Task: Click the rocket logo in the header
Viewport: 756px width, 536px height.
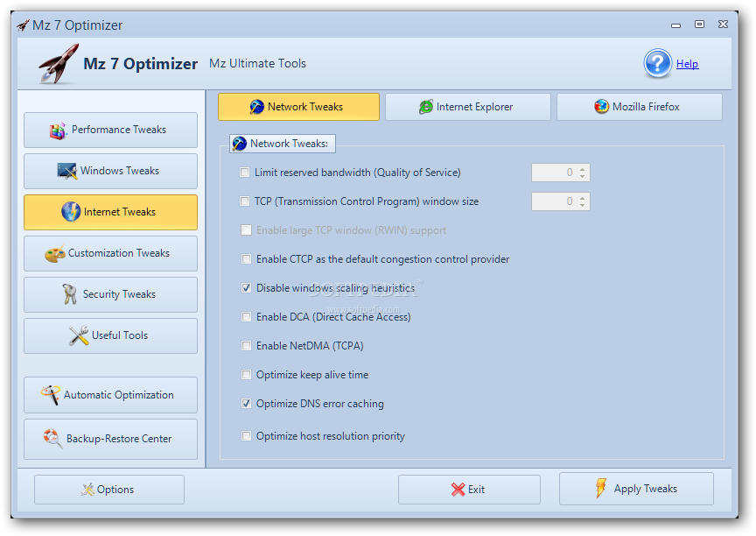Action: [59, 64]
